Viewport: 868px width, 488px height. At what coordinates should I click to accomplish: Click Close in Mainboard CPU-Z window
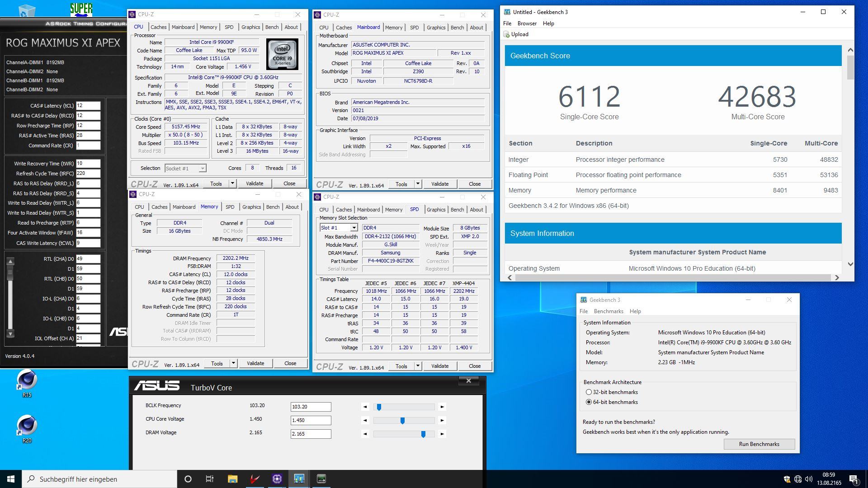(x=475, y=184)
